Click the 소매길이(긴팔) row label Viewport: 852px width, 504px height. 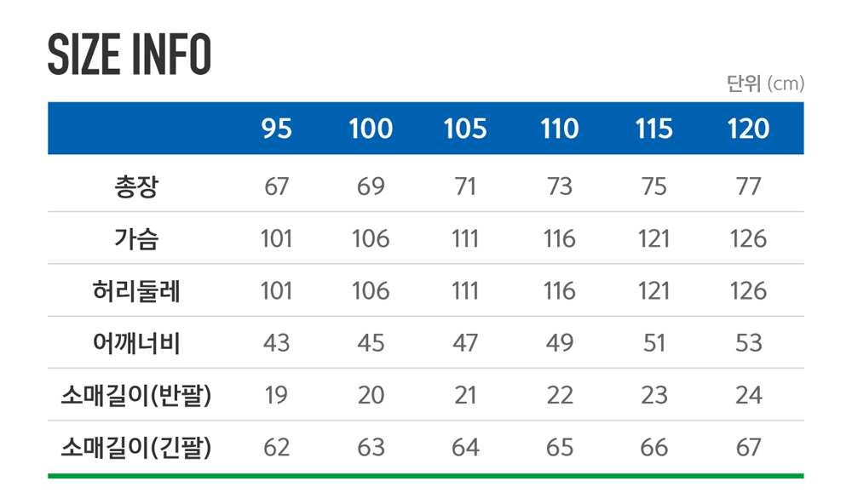pos(135,448)
